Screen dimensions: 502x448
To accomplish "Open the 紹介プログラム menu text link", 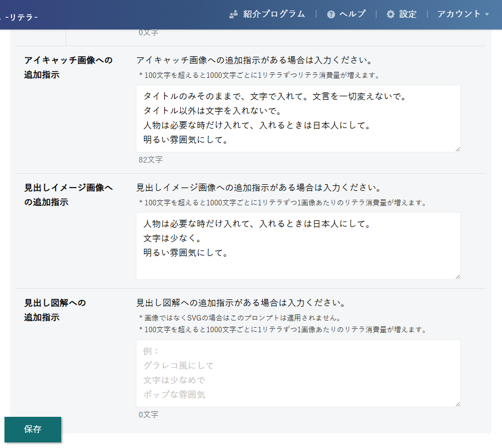I will [x=274, y=14].
